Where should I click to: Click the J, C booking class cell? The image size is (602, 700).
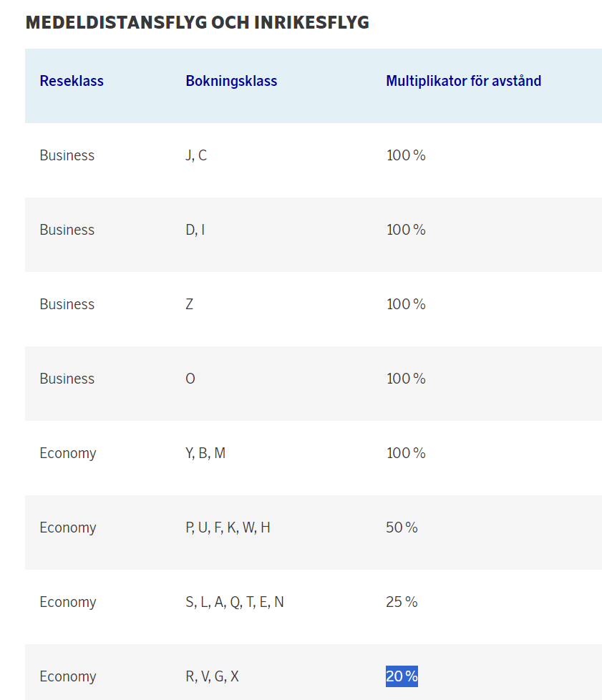196,155
